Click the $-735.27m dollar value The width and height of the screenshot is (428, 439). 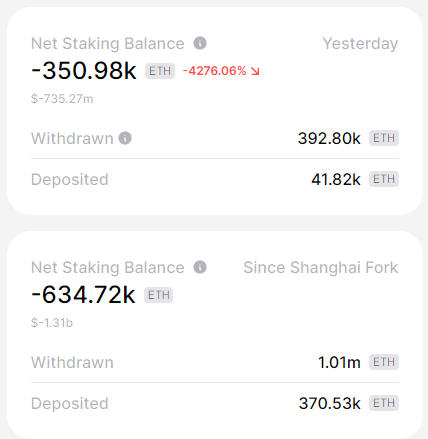(x=62, y=99)
